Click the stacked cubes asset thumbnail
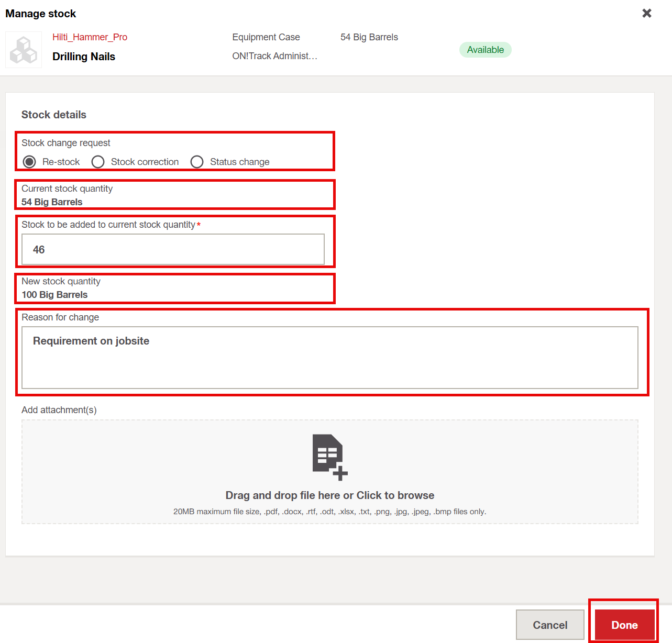 (x=24, y=50)
